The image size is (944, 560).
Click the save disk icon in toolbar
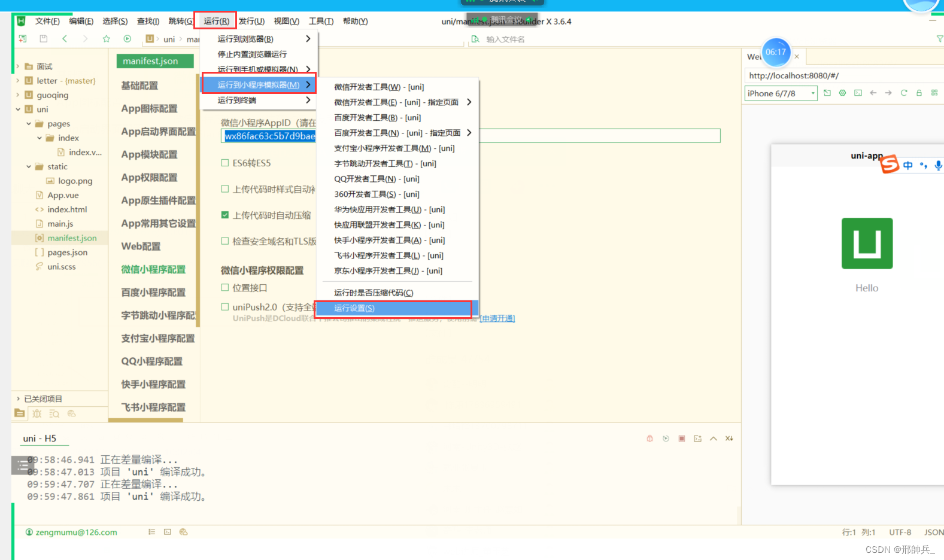pyautogui.click(x=43, y=39)
